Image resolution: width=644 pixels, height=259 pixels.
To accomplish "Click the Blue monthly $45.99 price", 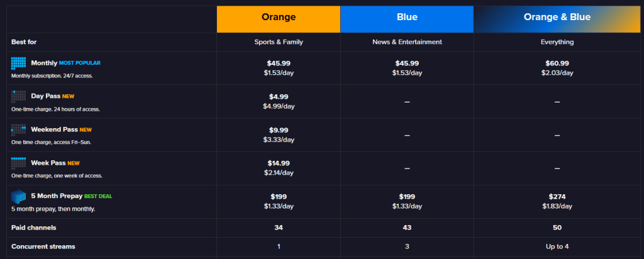I will point(407,63).
